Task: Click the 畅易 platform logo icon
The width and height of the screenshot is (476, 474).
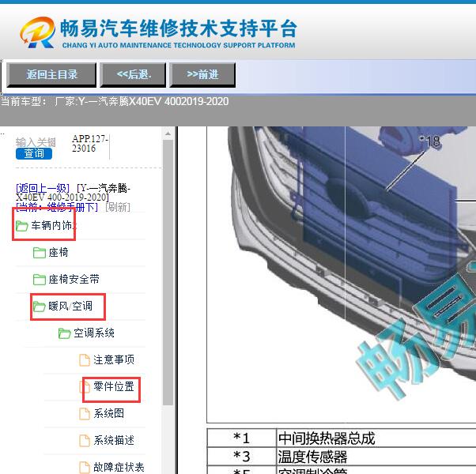Action: click(37, 32)
